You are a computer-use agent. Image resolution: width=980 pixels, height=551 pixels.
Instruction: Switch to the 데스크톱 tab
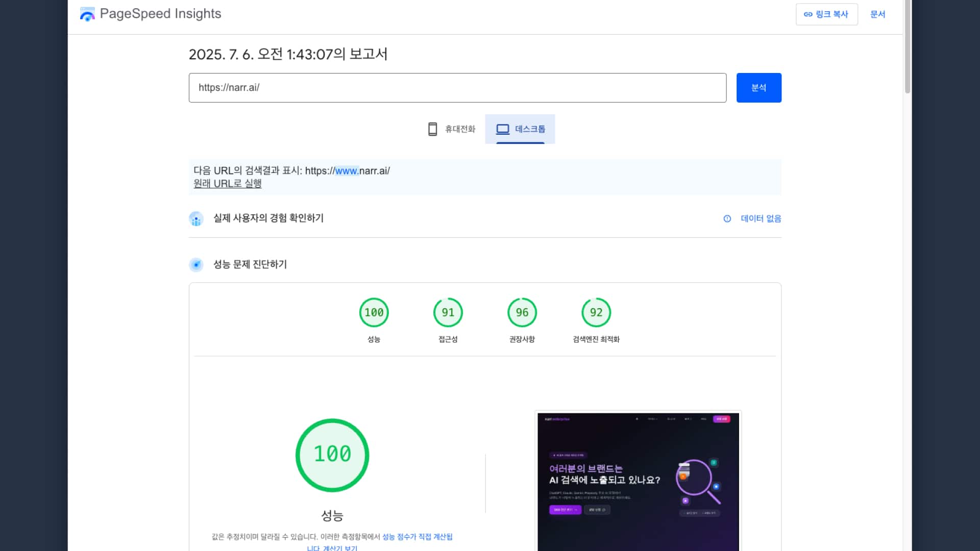coord(520,129)
